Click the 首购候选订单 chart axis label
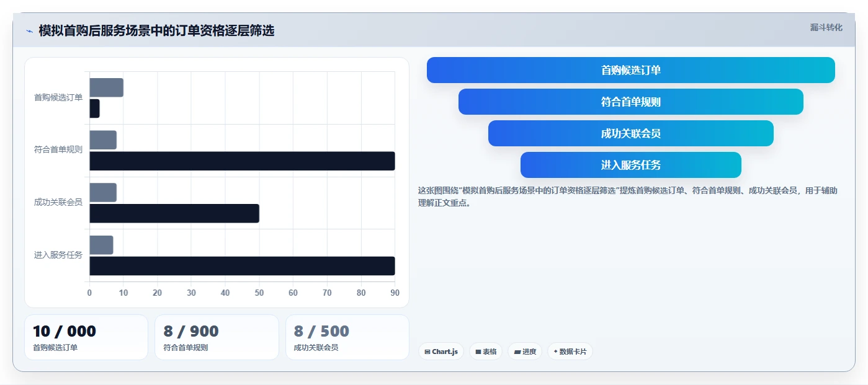868x385 pixels. point(58,97)
